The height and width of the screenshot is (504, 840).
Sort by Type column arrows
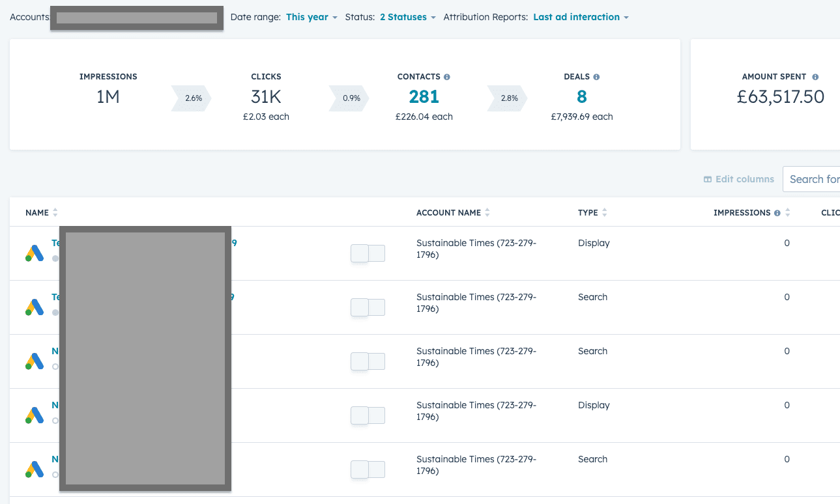(605, 213)
